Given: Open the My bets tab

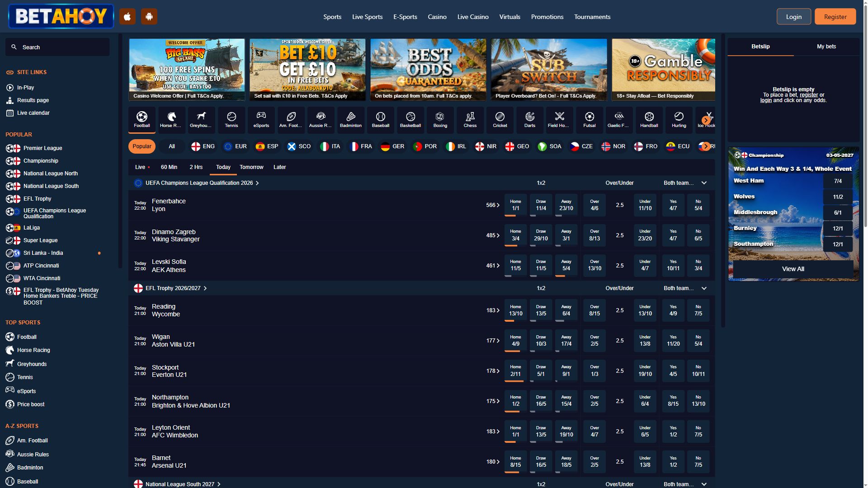Looking at the screenshot, I should tap(826, 47).
